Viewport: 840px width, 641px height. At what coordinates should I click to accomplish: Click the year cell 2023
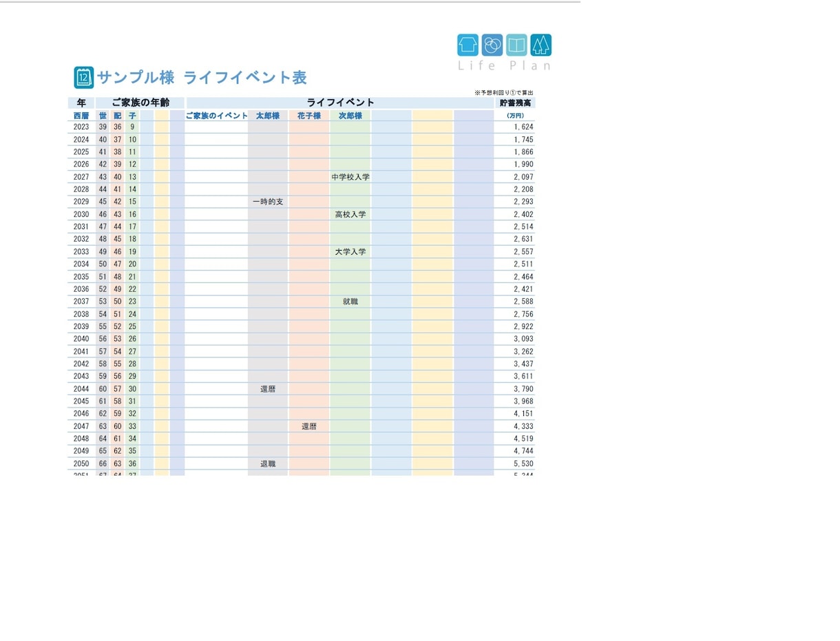pyautogui.click(x=81, y=127)
